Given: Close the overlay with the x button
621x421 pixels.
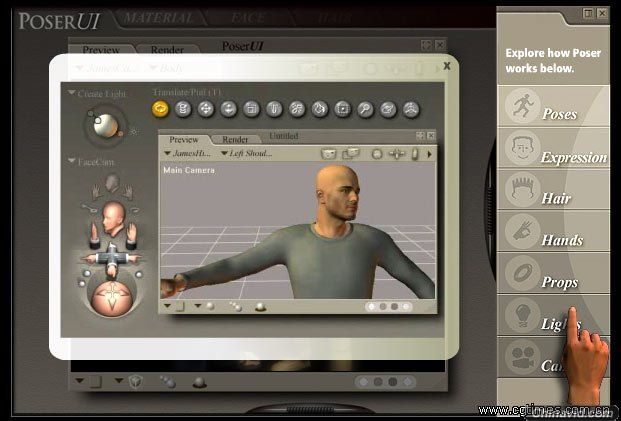Looking at the screenshot, I should tap(447, 66).
